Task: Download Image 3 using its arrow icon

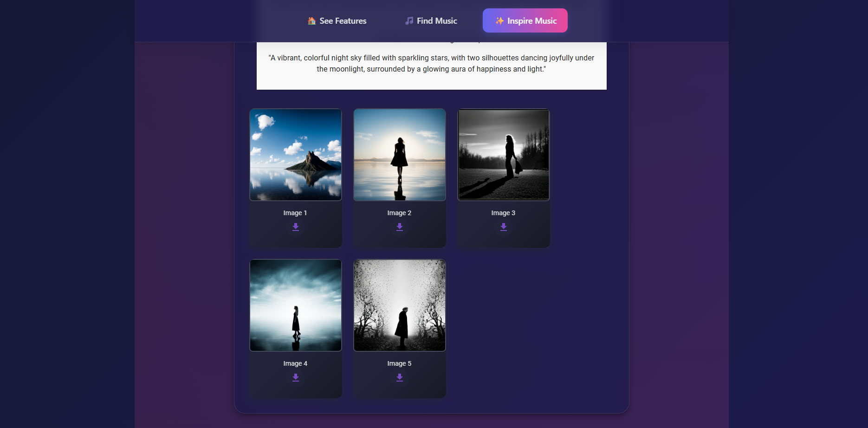Action: pos(504,227)
